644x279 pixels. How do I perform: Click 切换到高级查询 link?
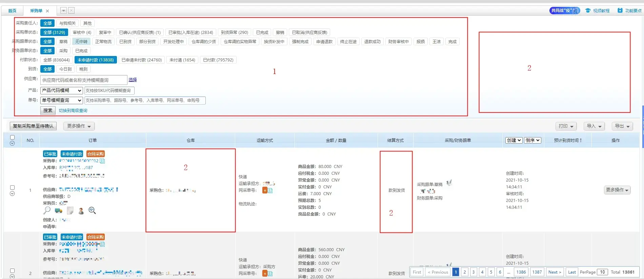[x=73, y=110]
